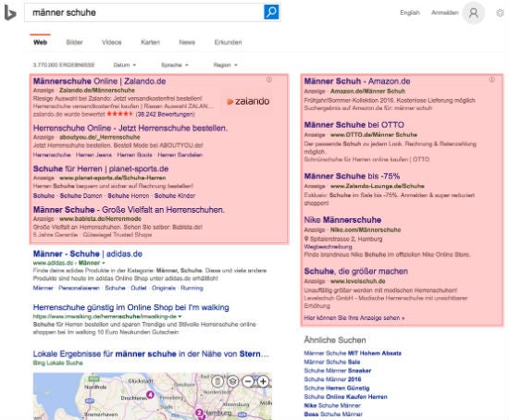This screenshot has height=420, width=509.
Task: Select the Web tab
Action: [40, 43]
